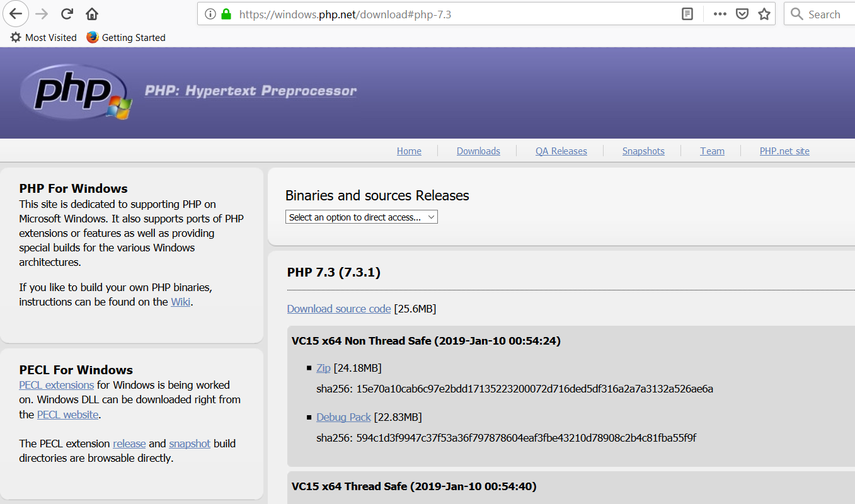Open the browser home page icon
855x504 pixels.
point(92,14)
